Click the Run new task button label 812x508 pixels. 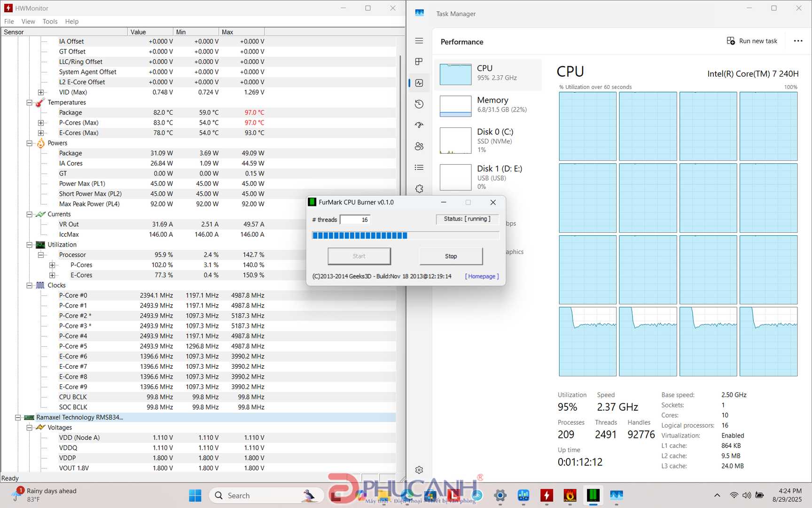[x=758, y=41]
